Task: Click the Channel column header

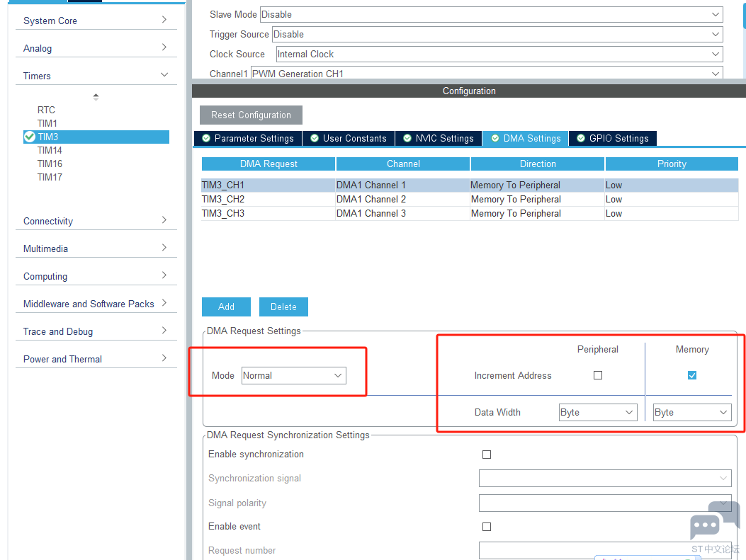Action: [x=403, y=164]
